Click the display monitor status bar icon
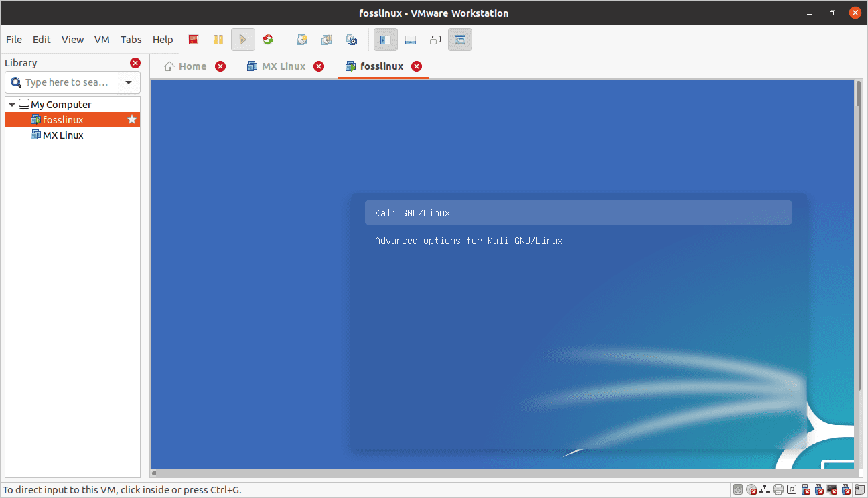The image size is (868, 498). click(833, 490)
